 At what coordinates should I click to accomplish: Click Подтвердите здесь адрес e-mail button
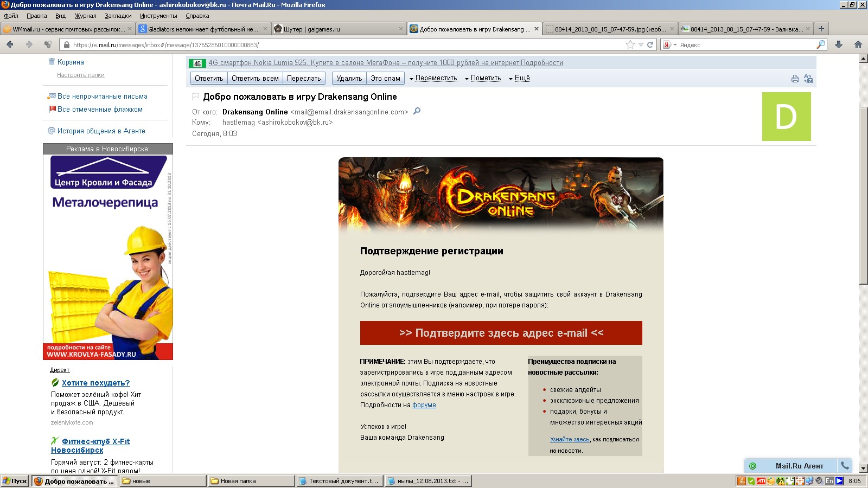[x=501, y=333]
